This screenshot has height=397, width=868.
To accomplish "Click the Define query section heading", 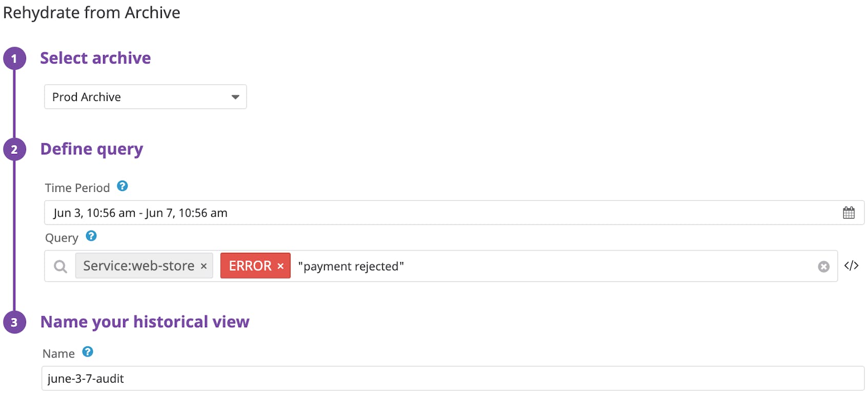I will (92, 149).
